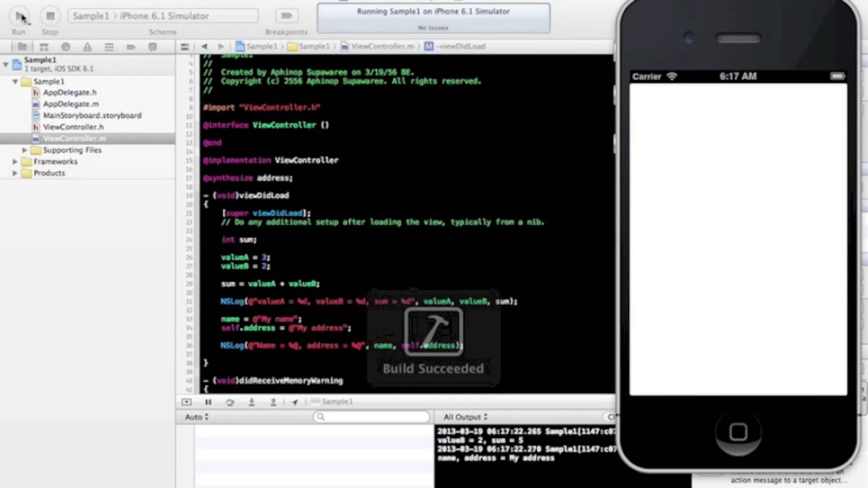Click the simulator Carrier status text
The height and width of the screenshot is (488, 868).
pos(646,77)
